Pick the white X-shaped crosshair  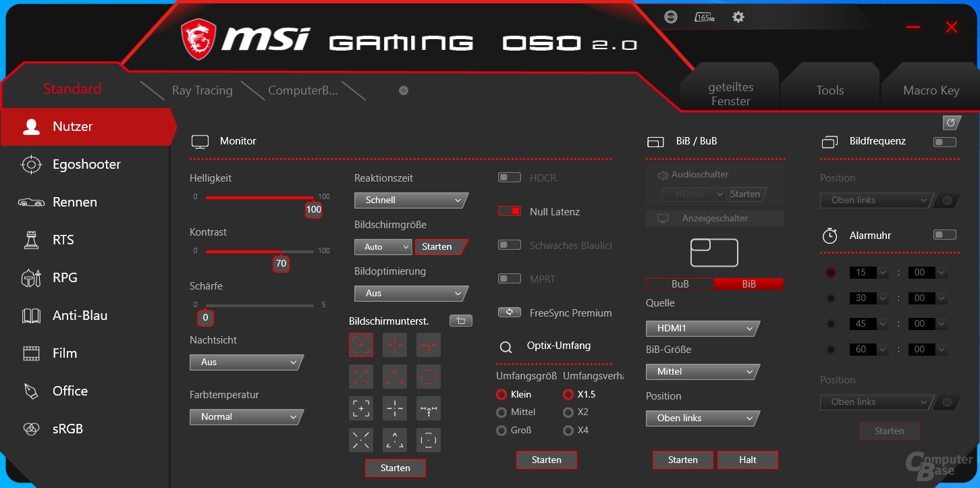[361, 440]
